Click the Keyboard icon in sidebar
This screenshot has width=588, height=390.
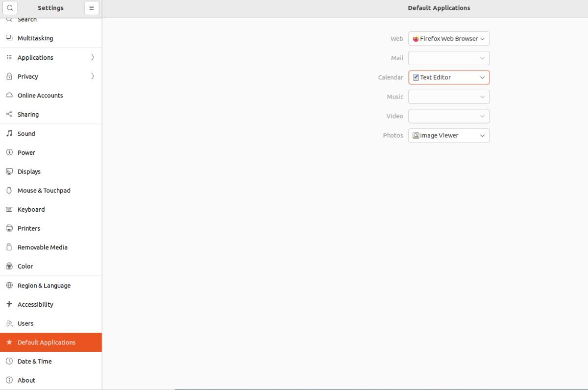(x=9, y=209)
